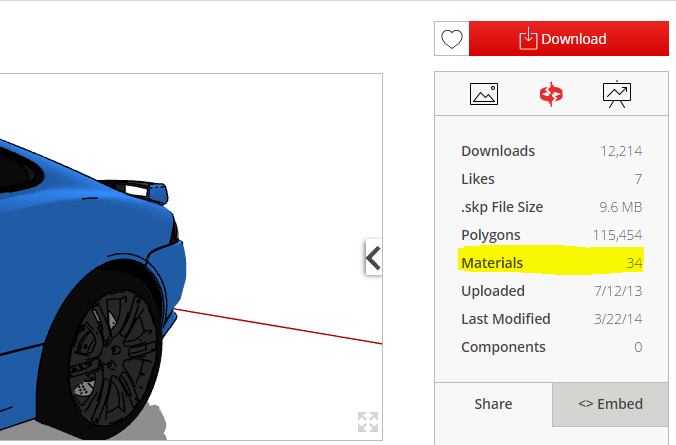Click the Downloads count 12,214

[621, 151]
